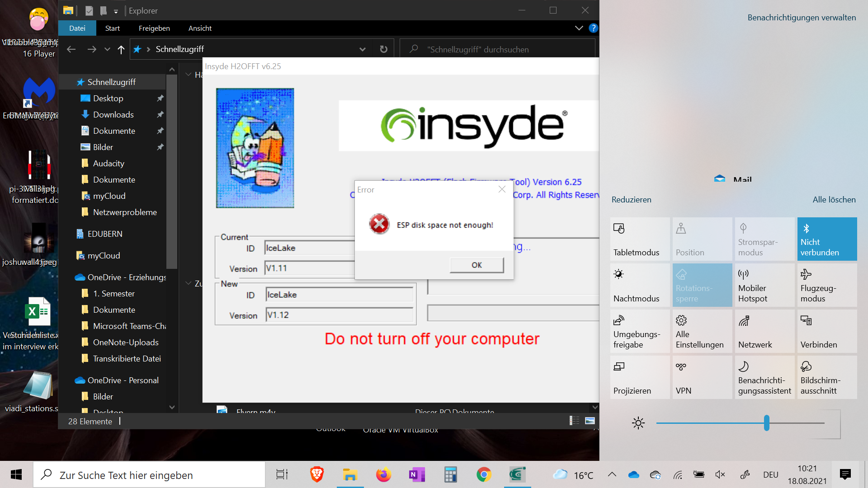Toggle the Bluetooth Nicht verbunden tile
The width and height of the screenshot is (868, 488).
[x=826, y=239]
